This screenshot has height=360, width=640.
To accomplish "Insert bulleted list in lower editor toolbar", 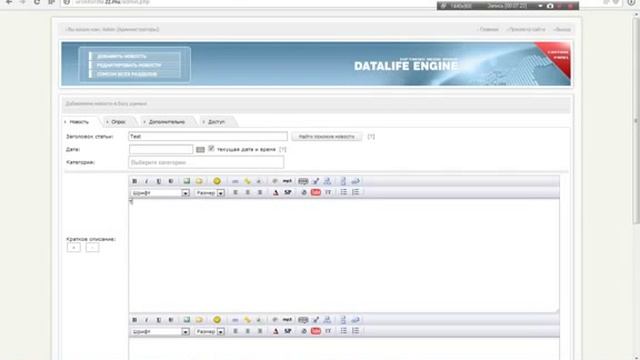I will click(344, 331).
